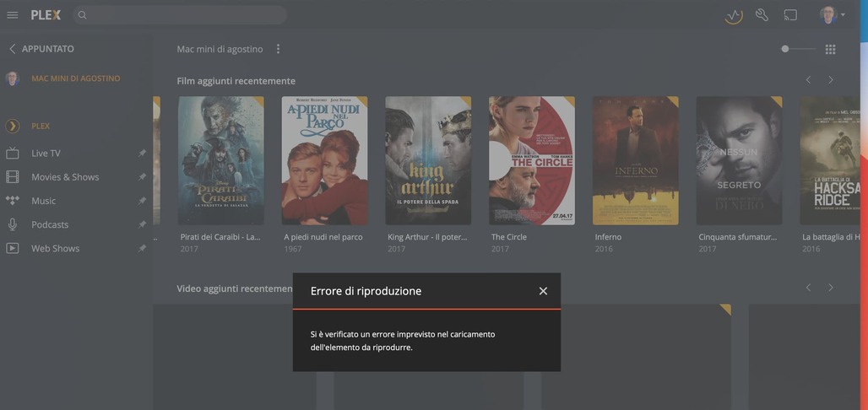Screen dimensions: 868x410
Task: Click King Arthur - Il poter... title
Action: point(427,237)
